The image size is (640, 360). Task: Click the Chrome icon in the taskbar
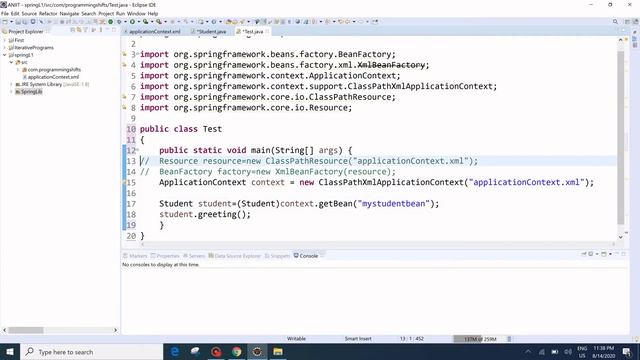pyautogui.click(x=237, y=351)
